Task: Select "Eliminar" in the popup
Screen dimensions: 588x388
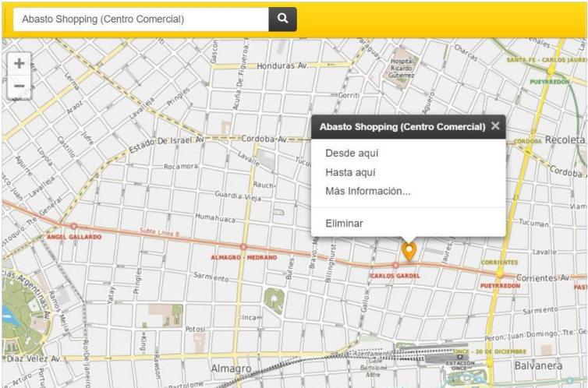Action: (344, 224)
